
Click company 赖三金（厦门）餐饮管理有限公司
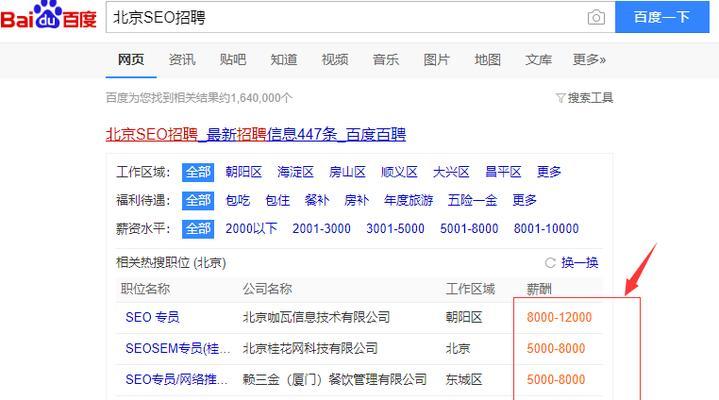point(335,380)
